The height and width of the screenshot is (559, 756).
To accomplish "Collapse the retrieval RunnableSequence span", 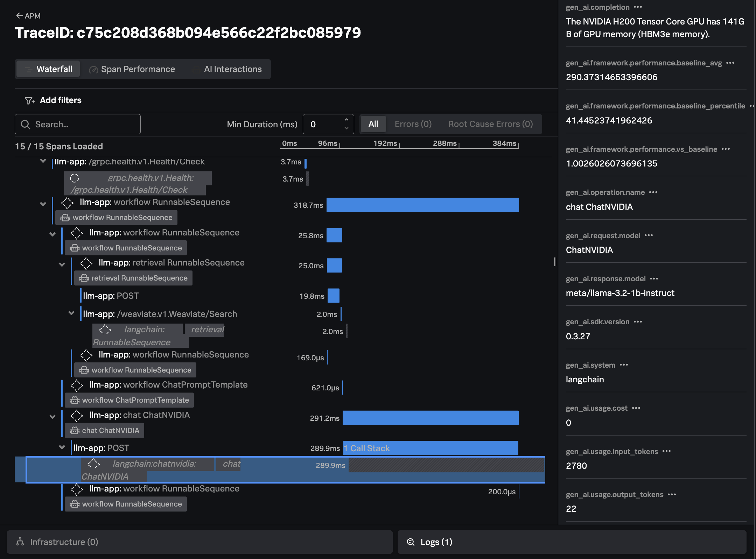I will 62,264.
